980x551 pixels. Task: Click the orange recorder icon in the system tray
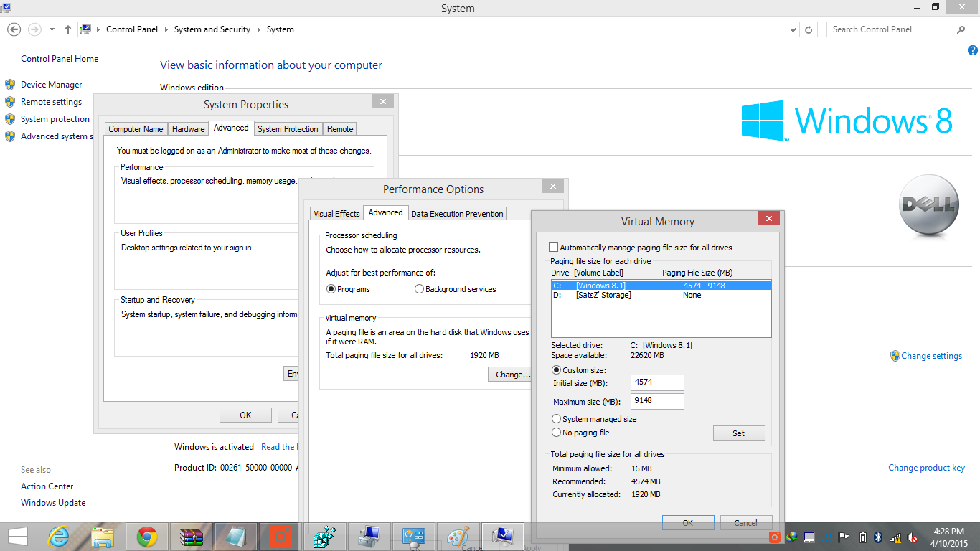tap(775, 537)
